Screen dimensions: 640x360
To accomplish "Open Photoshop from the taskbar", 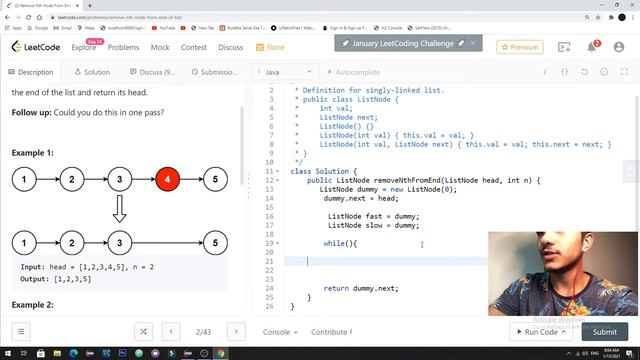I will pos(122,353).
